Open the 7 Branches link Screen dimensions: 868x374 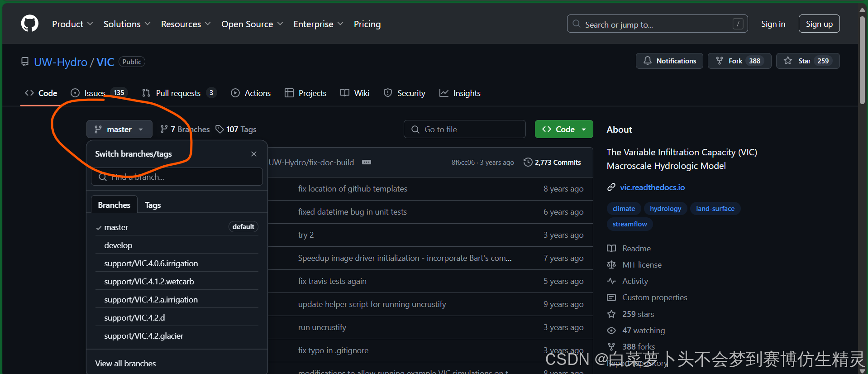[x=185, y=129]
